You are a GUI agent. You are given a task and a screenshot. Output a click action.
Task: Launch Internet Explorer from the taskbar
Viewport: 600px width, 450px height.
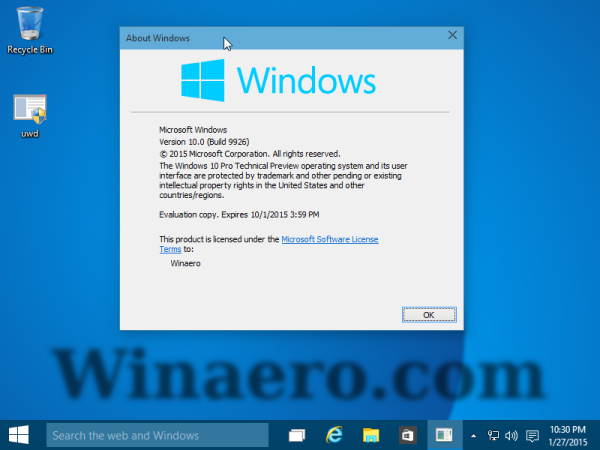tap(334, 435)
